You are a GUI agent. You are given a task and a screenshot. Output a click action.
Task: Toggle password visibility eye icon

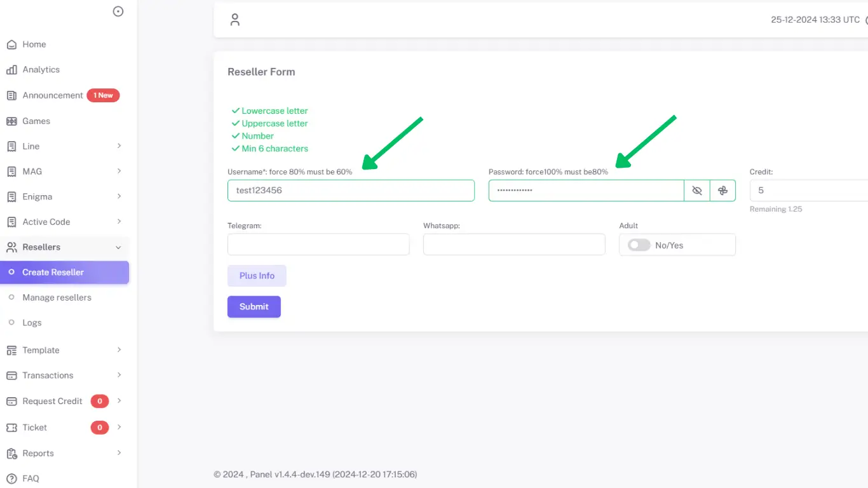697,191
